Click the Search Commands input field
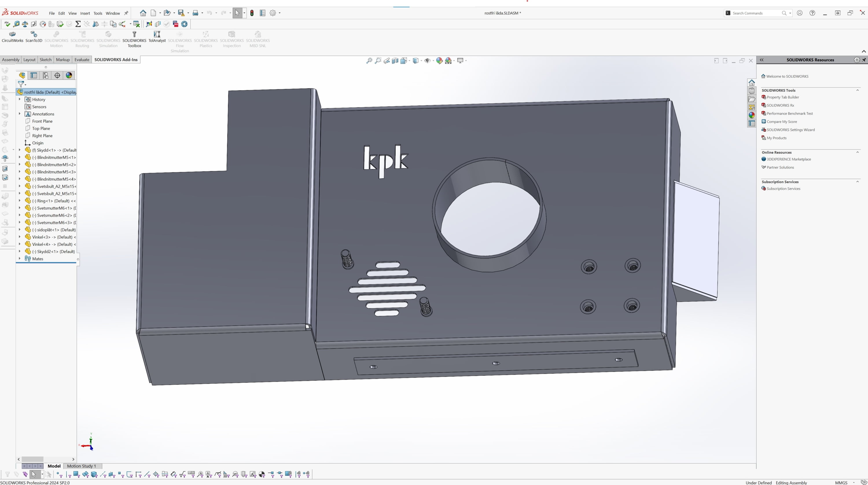This screenshot has height=485, width=868. (755, 13)
